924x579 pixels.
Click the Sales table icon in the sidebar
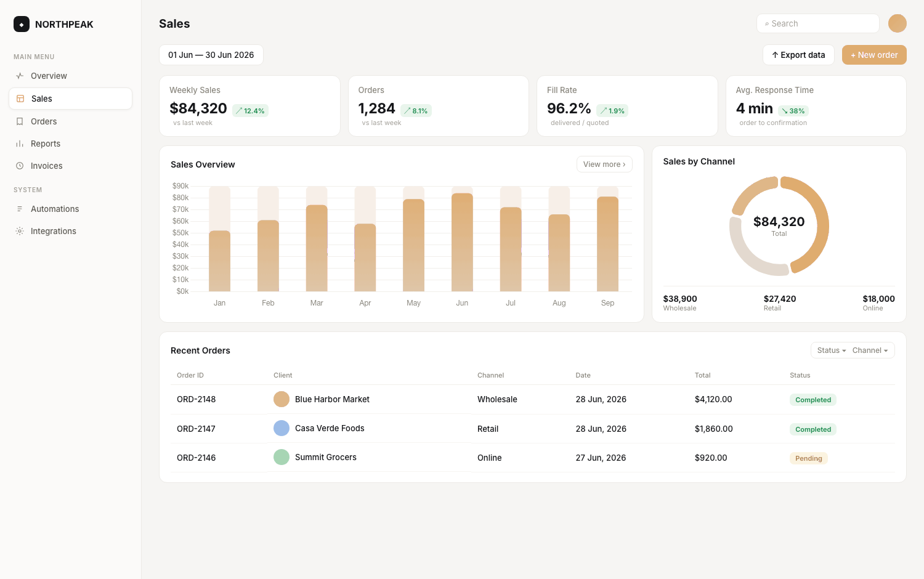(x=20, y=99)
